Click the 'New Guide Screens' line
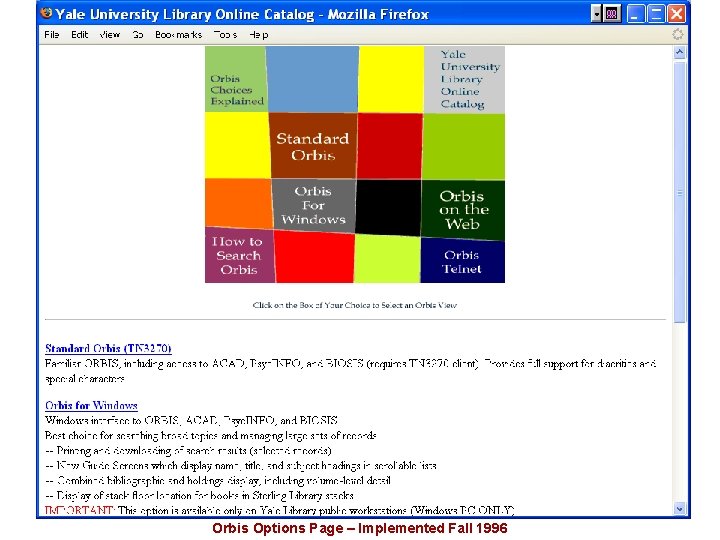The width and height of the screenshot is (720, 540). point(241,465)
